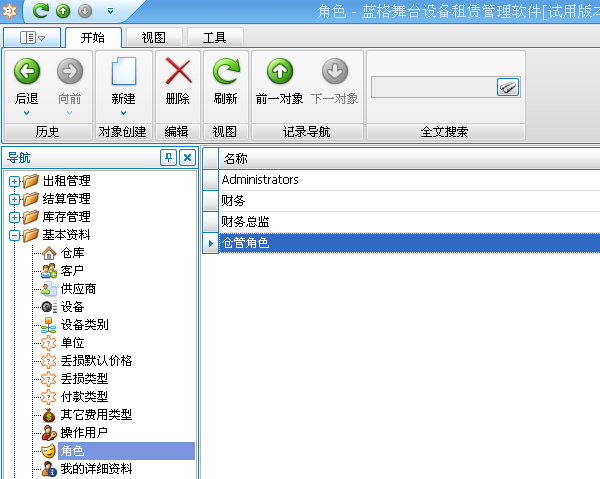
Task: Click the row indicator arrow beside 仓管角色
Action: 210,243
